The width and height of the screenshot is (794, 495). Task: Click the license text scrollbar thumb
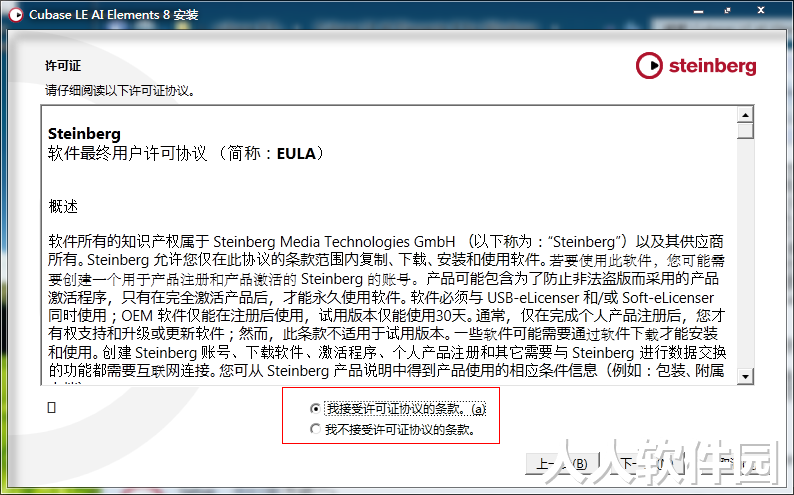coord(745,131)
